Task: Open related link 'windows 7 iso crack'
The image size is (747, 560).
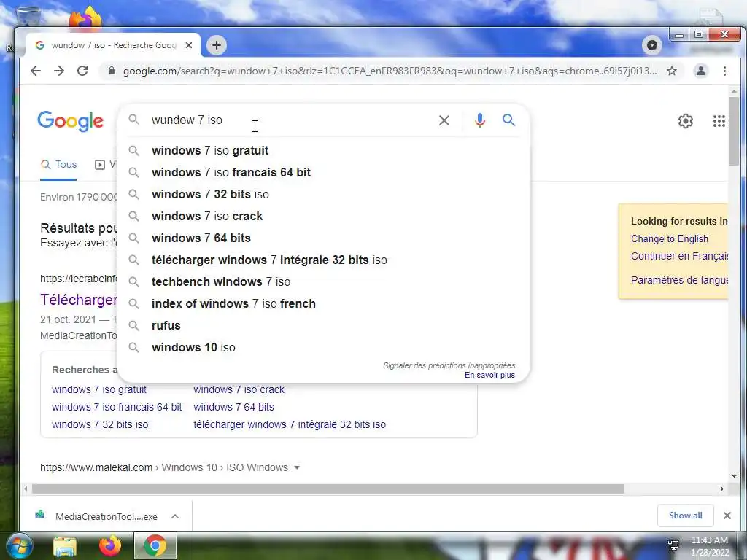Action: click(239, 389)
